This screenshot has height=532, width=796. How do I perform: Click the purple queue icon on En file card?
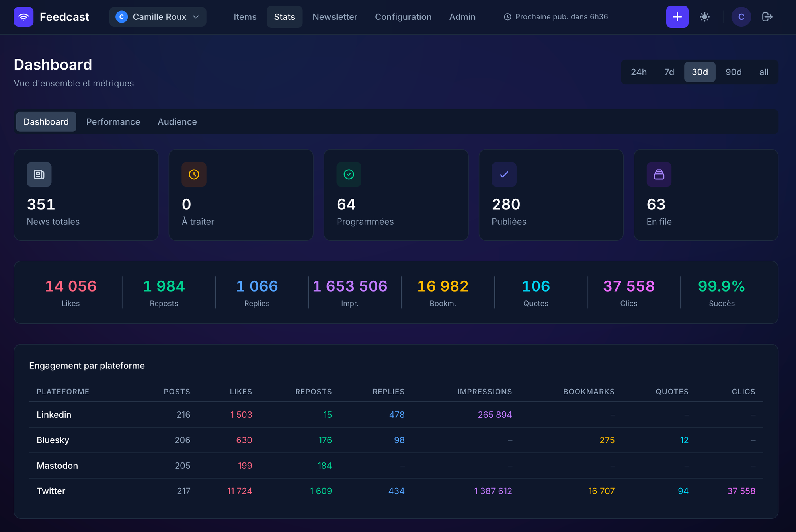[x=659, y=174]
